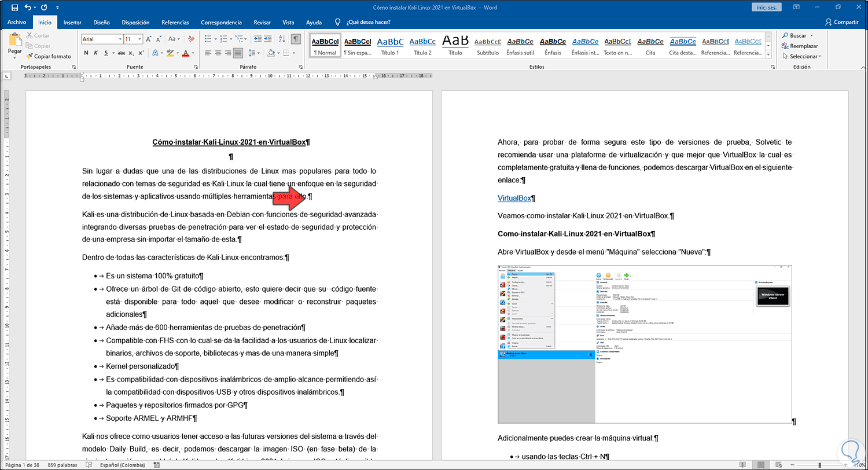
Task: Switch to the Insertar tab
Action: 72,23
